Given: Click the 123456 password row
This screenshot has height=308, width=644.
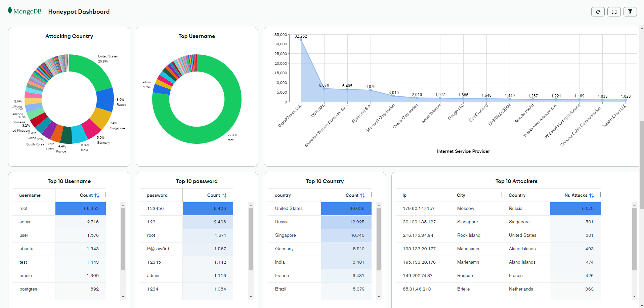Looking at the screenshot, I should click(156, 209).
